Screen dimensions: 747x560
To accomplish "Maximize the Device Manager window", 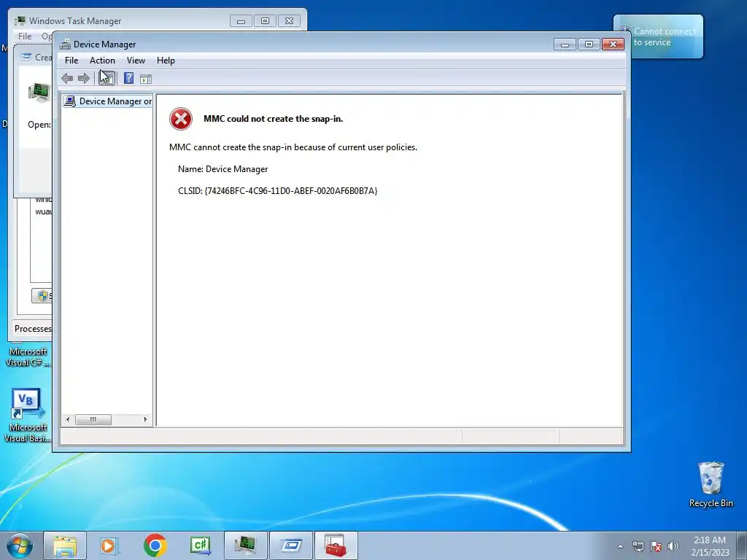I will (589, 44).
